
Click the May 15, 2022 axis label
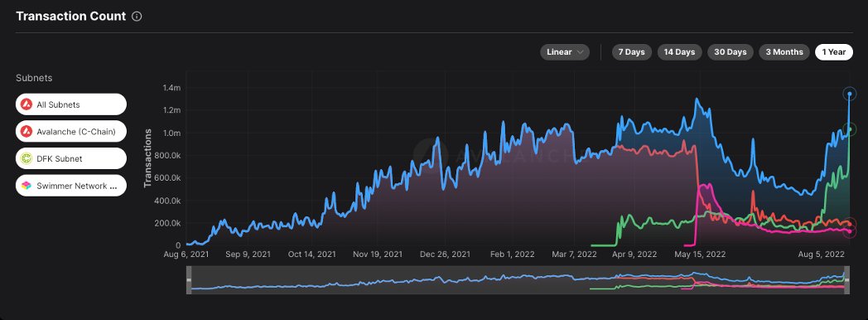[700, 255]
